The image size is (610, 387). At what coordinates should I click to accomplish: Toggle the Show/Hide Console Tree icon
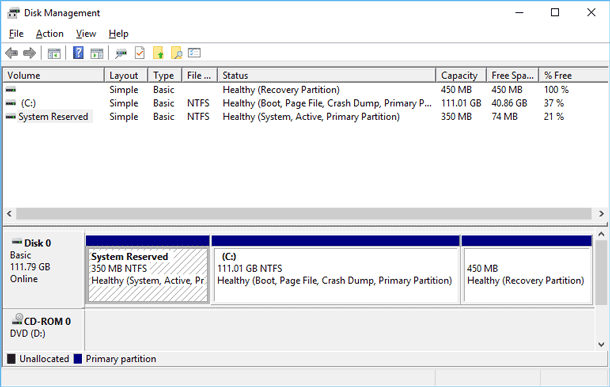pyautogui.click(x=54, y=53)
